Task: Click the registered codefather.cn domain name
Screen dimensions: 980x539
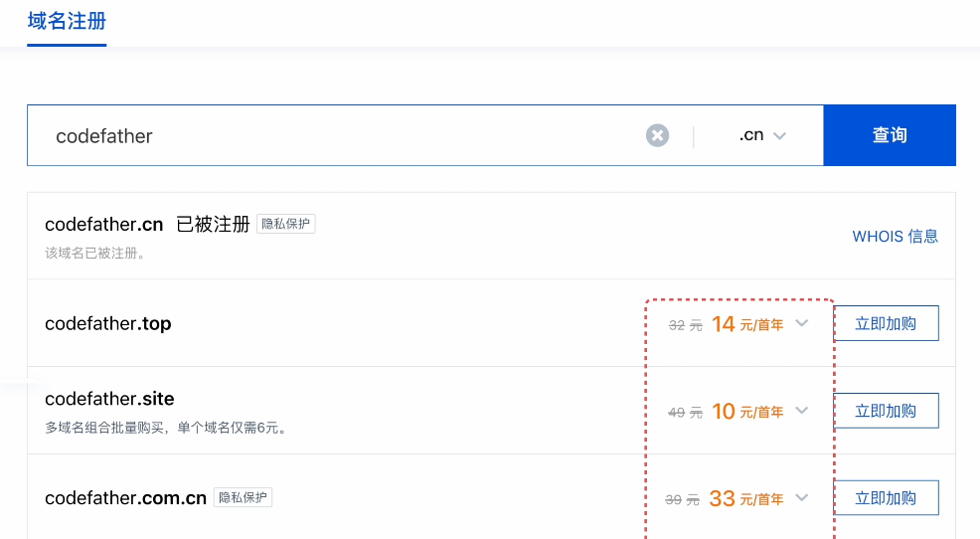Action: click(x=103, y=224)
